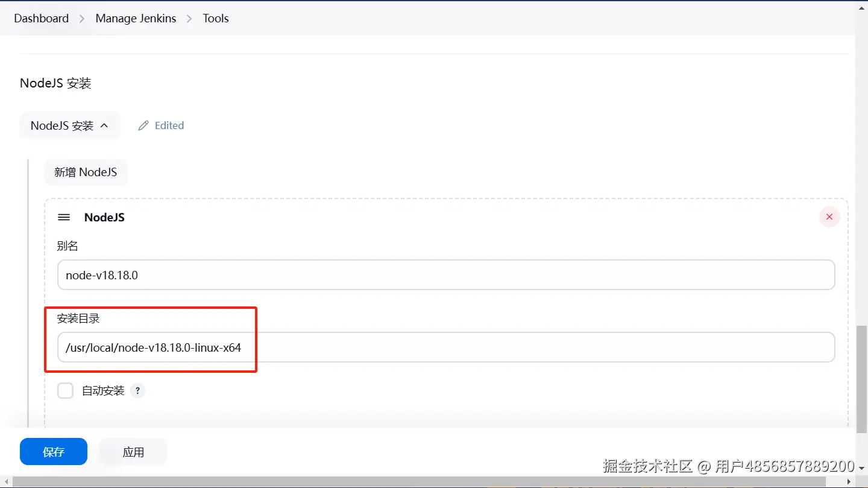This screenshot has width=868, height=488.
Task: Go to Manage Jenkins breadcrumb
Action: click(x=136, y=18)
